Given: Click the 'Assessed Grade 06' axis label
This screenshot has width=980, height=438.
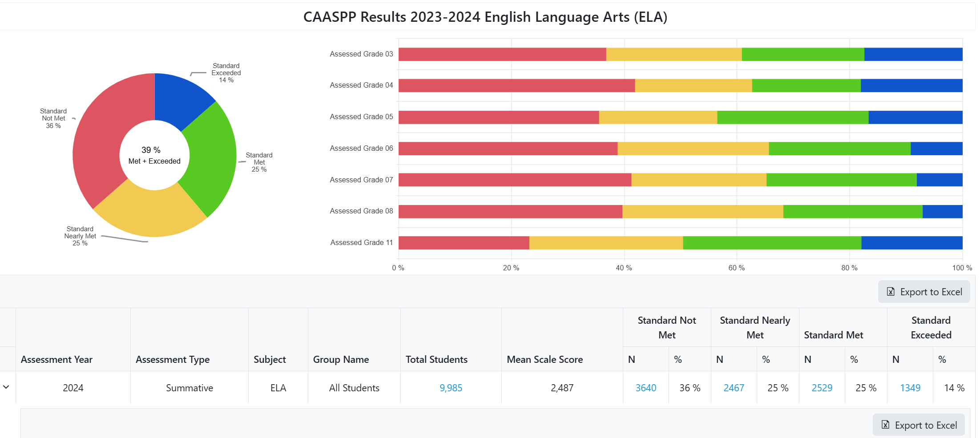Looking at the screenshot, I should (x=361, y=148).
